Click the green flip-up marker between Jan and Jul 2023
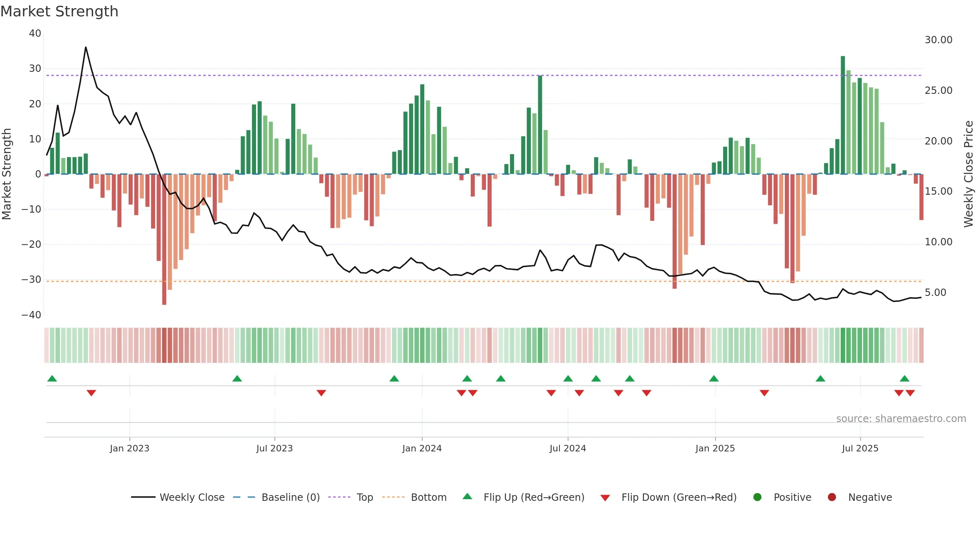This screenshot has height=551, width=980. [x=237, y=378]
